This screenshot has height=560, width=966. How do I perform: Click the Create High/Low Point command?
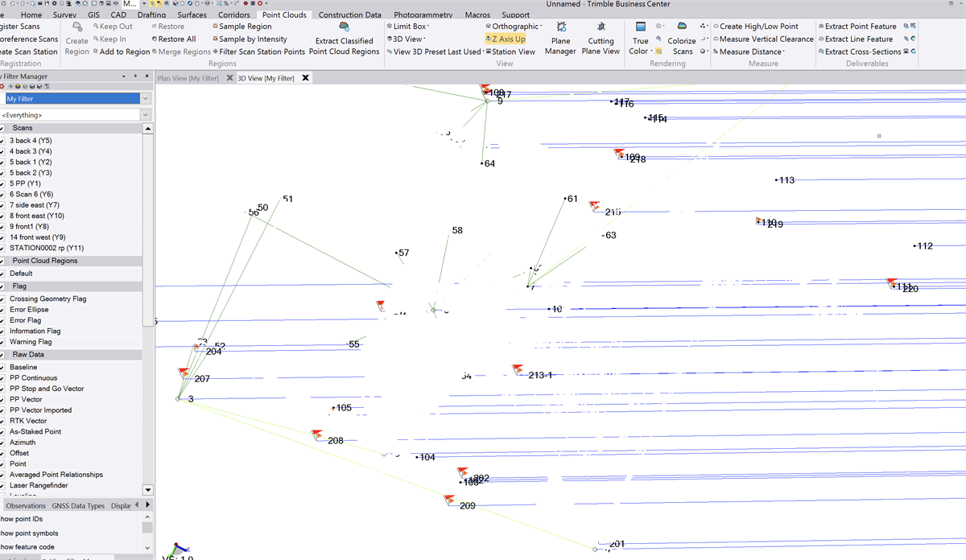pyautogui.click(x=758, y=27)
